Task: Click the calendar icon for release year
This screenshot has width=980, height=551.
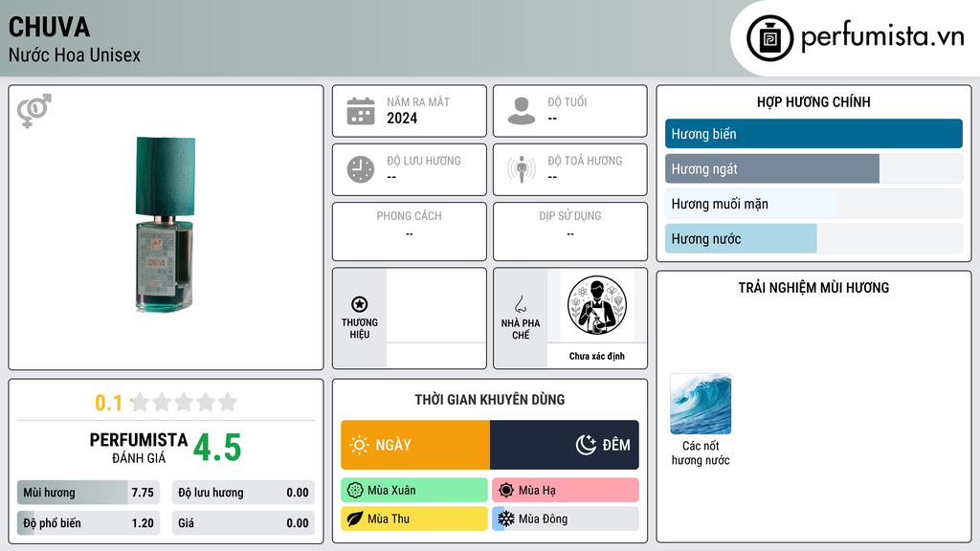Action: coord(361,111)
